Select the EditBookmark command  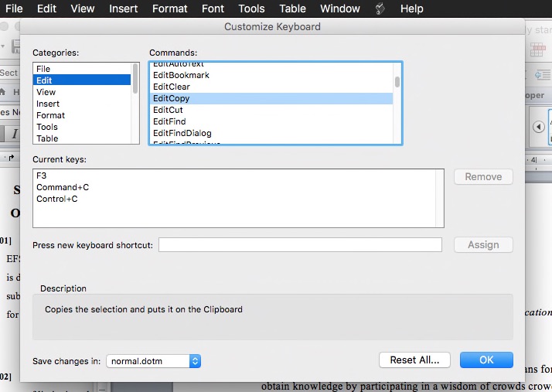pyautogui.click(x=271, y=75)
